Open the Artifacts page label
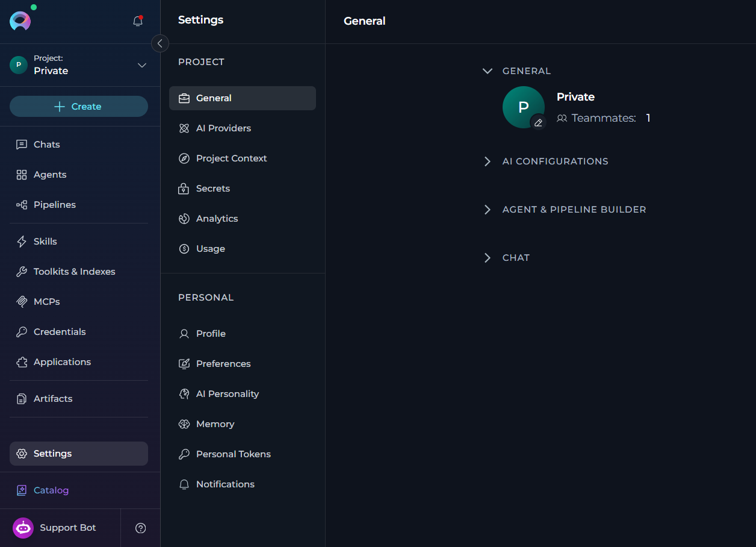 (x=53, y=399)
